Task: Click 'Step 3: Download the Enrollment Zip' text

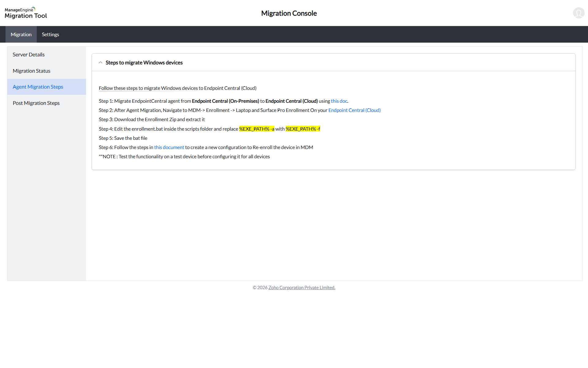Action: click(152, 119)
